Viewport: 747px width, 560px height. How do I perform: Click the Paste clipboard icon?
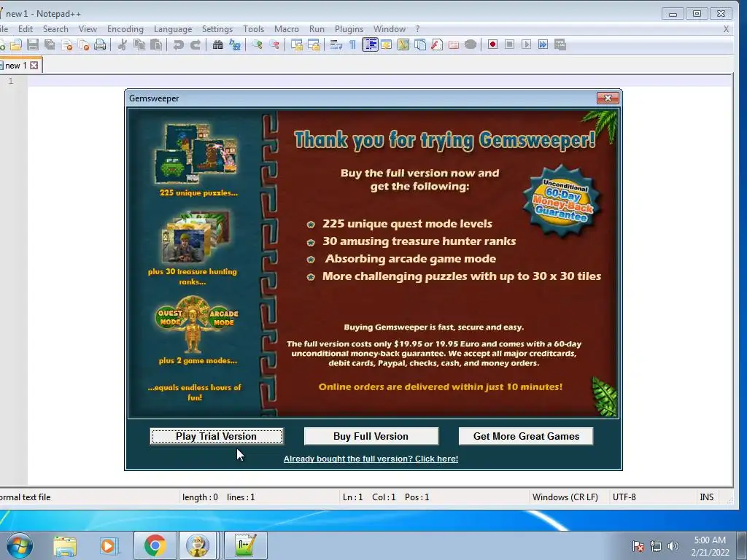click(156, 44)
